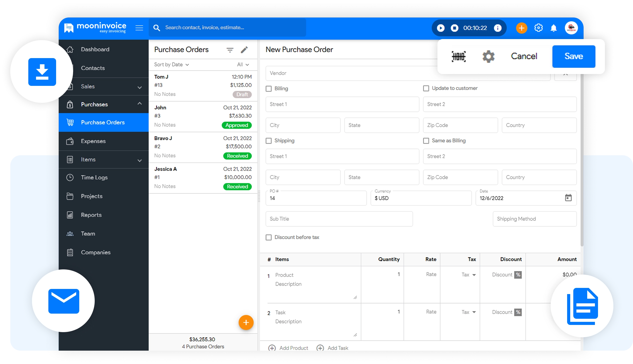Check the Same as Billing option
Viewport: 633px width, 364px height.
pos(426,141)
